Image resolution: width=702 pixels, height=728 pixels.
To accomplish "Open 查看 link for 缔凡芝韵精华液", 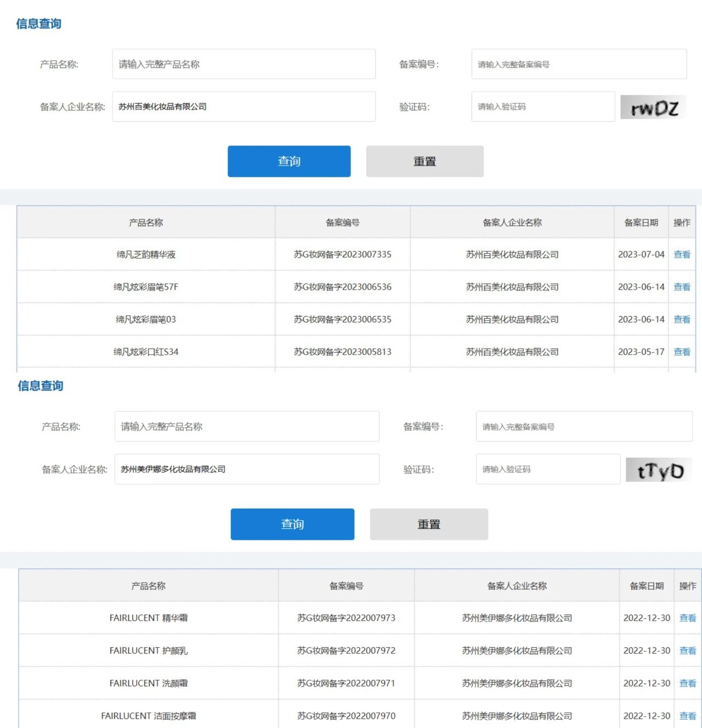I will point(682,255).
